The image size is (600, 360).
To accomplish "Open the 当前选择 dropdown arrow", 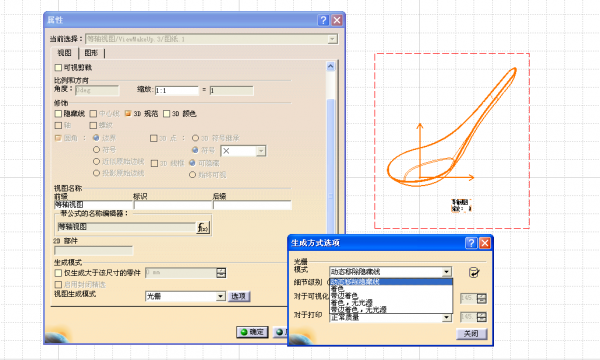I will [x=332, y=39].
